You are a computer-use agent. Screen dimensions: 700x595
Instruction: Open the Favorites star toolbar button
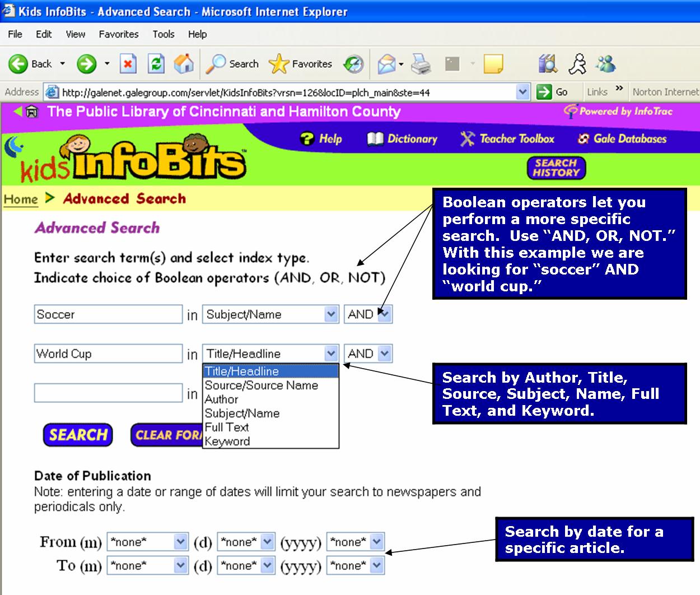(x=300, y=64)
